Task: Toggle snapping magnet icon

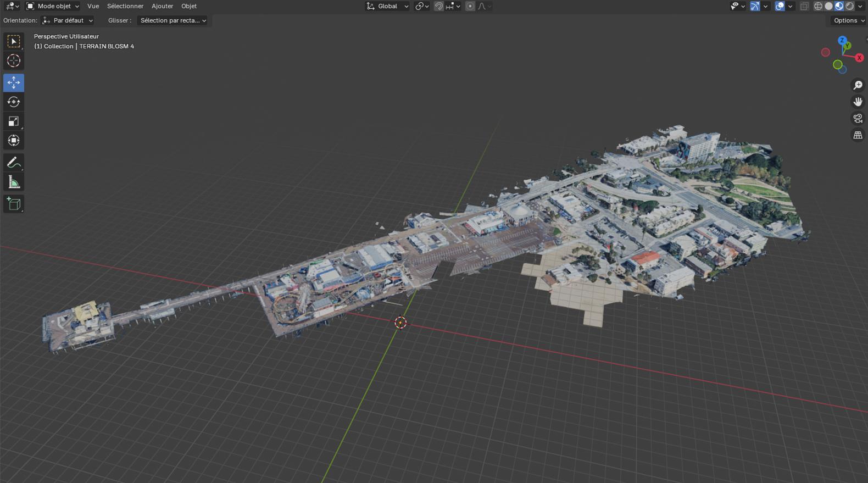Action: click(439, 6)
